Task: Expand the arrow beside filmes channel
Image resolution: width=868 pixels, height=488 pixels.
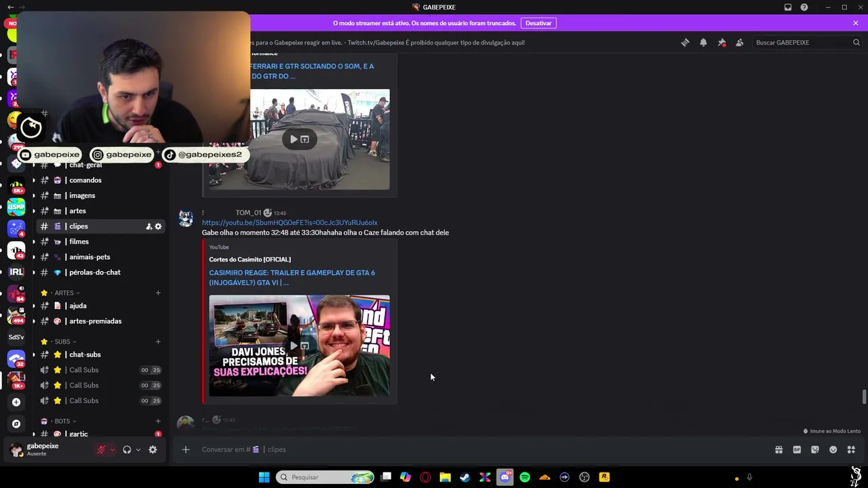Action: (34, 242)
